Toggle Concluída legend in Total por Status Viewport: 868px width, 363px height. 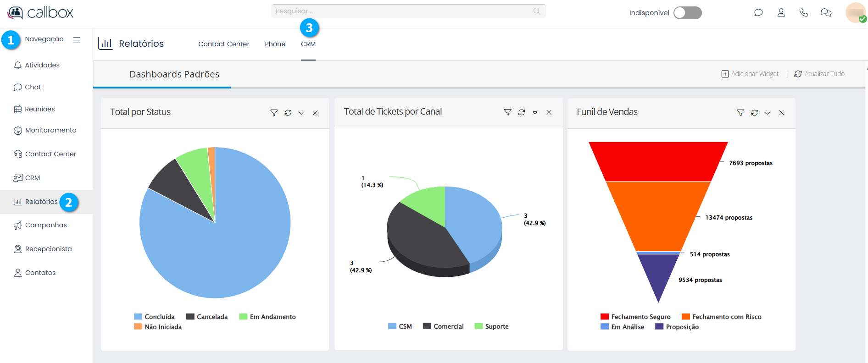(x=154, y=317)
